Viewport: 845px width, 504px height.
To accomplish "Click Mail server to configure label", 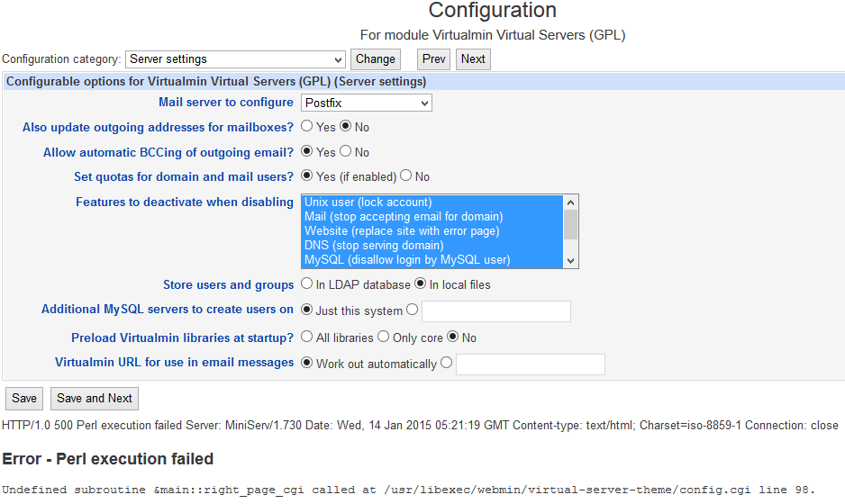I will click(x=226, y=103).
